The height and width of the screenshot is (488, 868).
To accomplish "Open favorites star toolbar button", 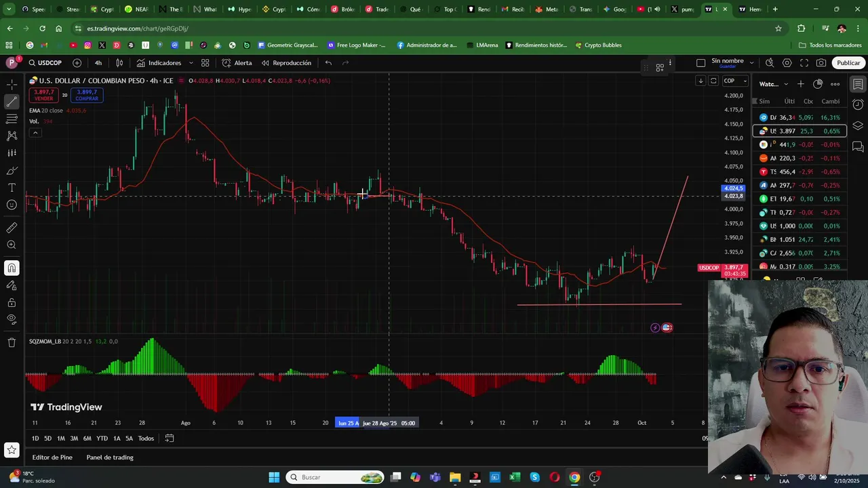I will (12, 449).
